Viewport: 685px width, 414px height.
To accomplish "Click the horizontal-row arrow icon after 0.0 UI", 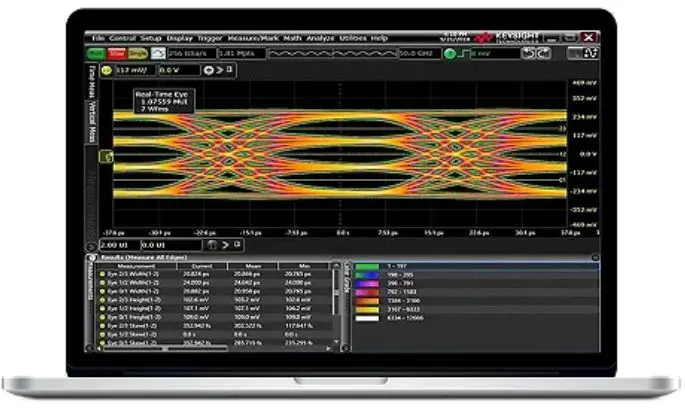I will pyautogui.click(x=225, y=245).
